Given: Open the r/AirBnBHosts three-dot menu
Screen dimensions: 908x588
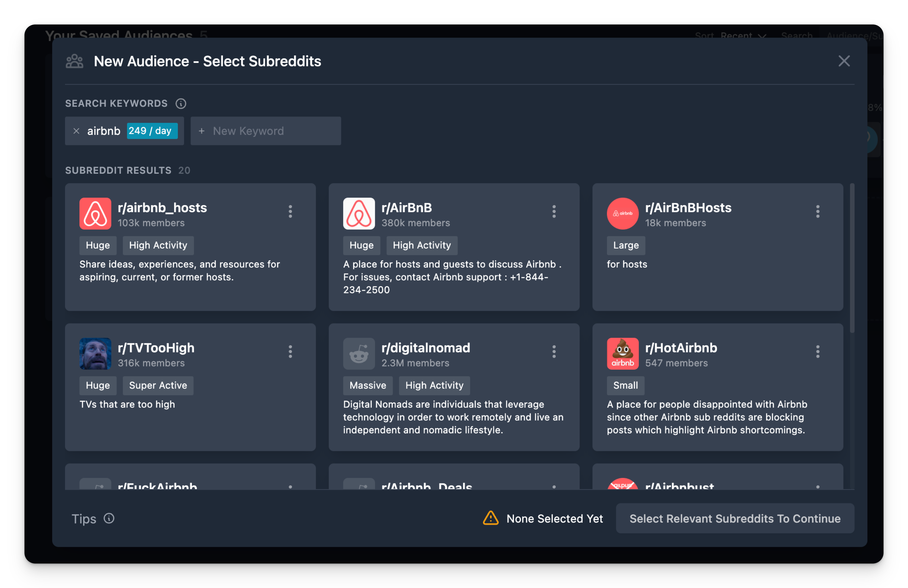Looking at the screenshot, I should 818,211.
